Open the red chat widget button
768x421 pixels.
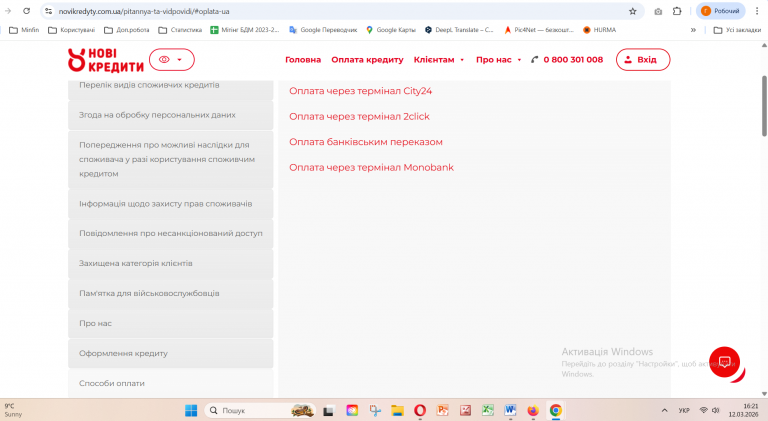click(725, 362)
